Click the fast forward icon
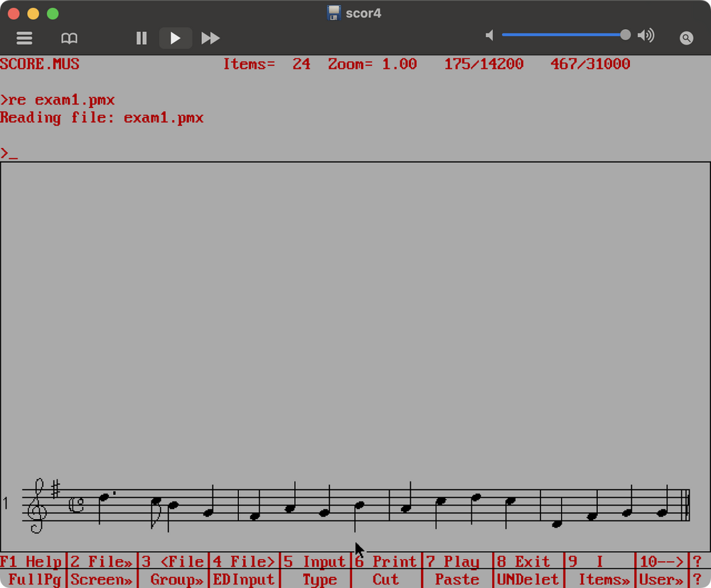 [210, 38]
